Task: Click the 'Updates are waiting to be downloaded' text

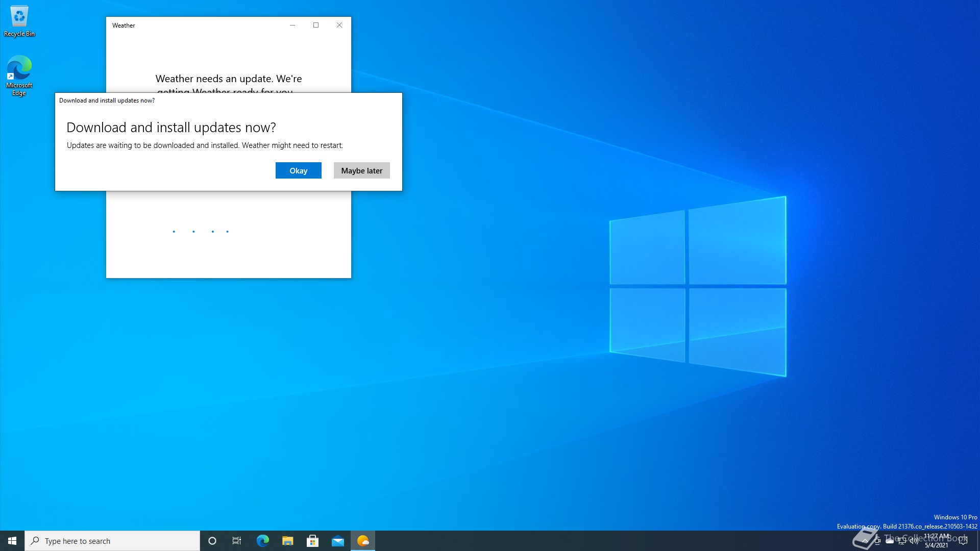Action: coord(205,145)
